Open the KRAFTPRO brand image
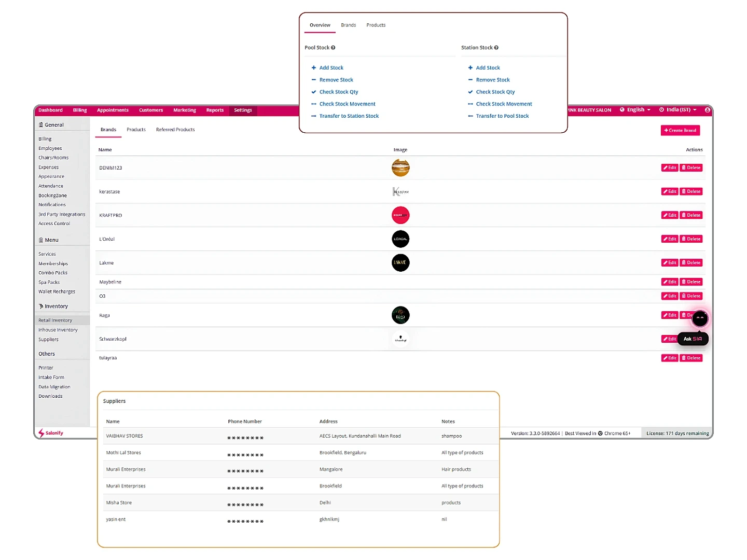The height and width of the screenshot is (560, 747). point(400,215)
